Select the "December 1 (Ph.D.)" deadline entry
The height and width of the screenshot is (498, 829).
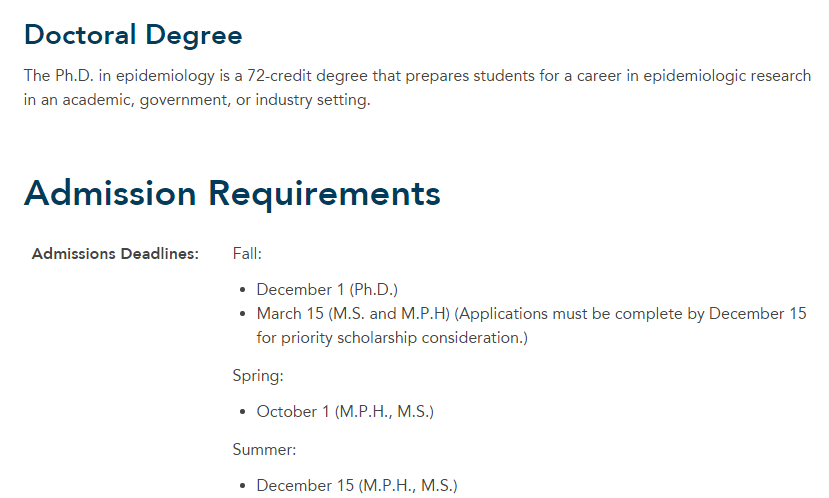327,290
